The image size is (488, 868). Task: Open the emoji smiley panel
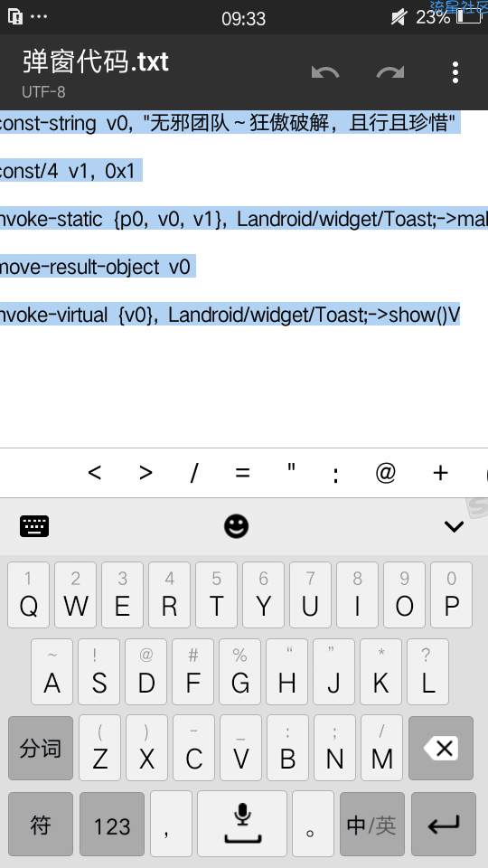coord(236,526)
